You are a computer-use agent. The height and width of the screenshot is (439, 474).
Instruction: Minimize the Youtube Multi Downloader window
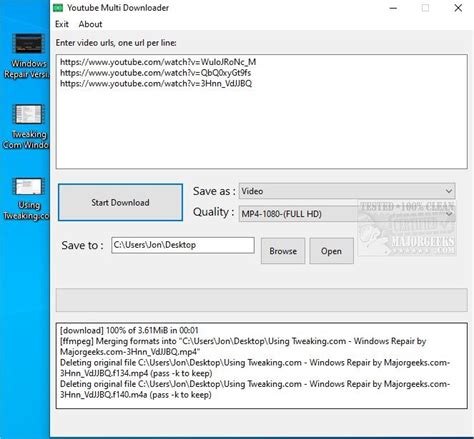(x=393, y=8)
